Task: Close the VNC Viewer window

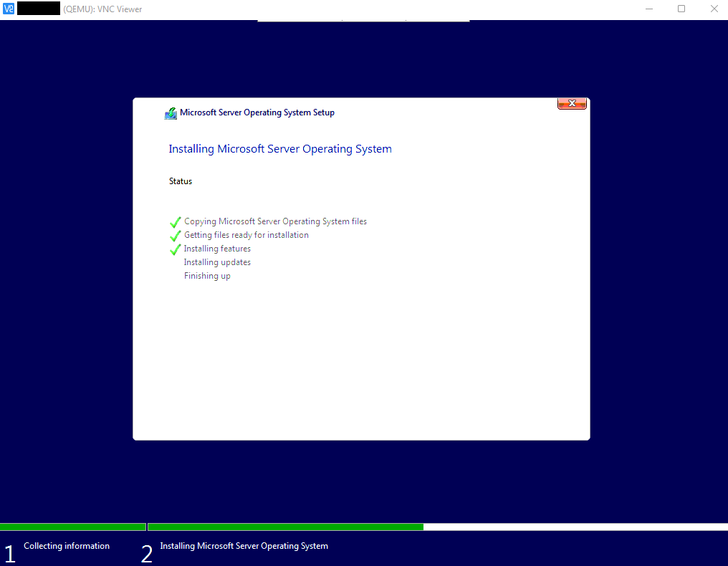Action: (x=714, y=9)
